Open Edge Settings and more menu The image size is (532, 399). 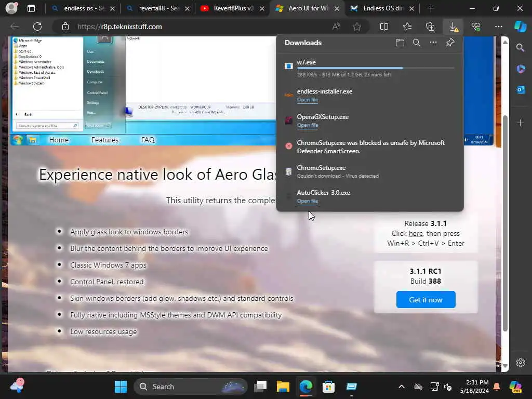coord(498,26)
